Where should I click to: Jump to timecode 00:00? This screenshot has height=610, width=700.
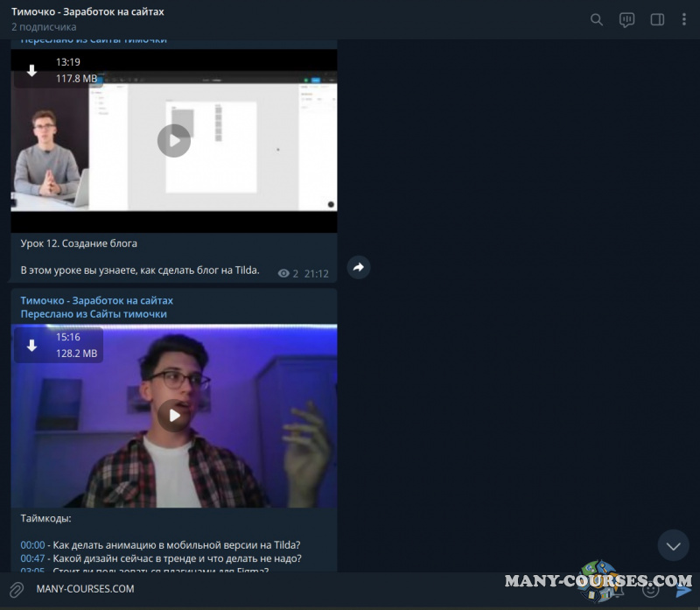click(32, 545)
